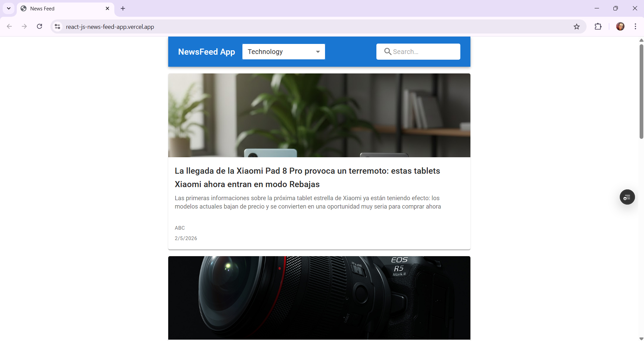Screen dimensions: 644x341
Task: Click the Chrome profile avatar
Action: click(x=620, y=26)
